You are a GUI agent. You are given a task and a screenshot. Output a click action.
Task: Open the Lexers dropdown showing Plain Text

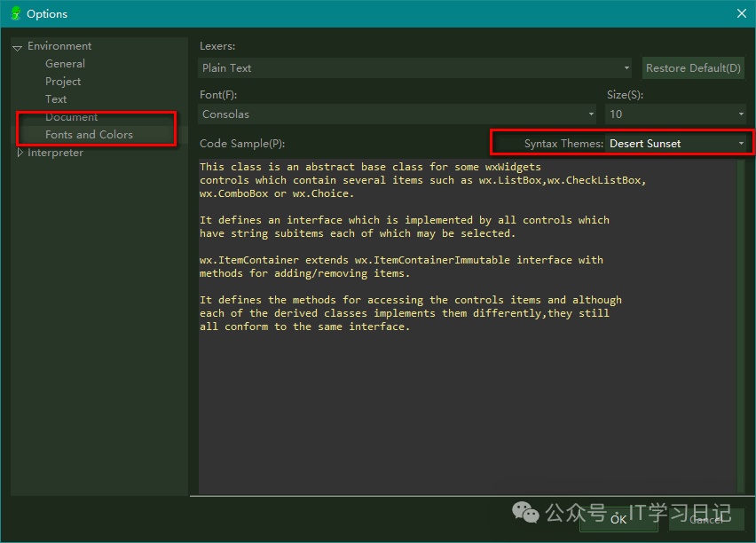(414, 68)
